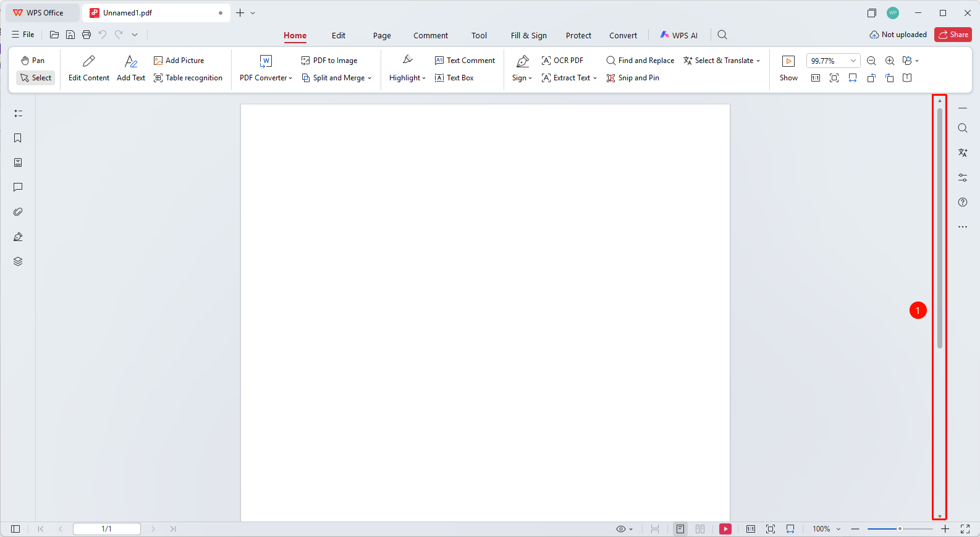Enter full screen from status bar

point(965,529)
